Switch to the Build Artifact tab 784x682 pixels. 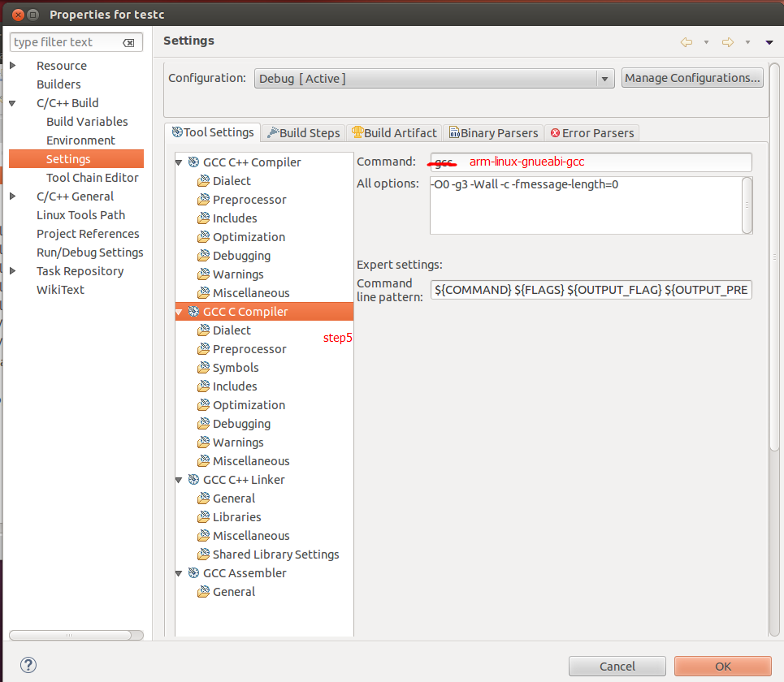coord(394,133)
